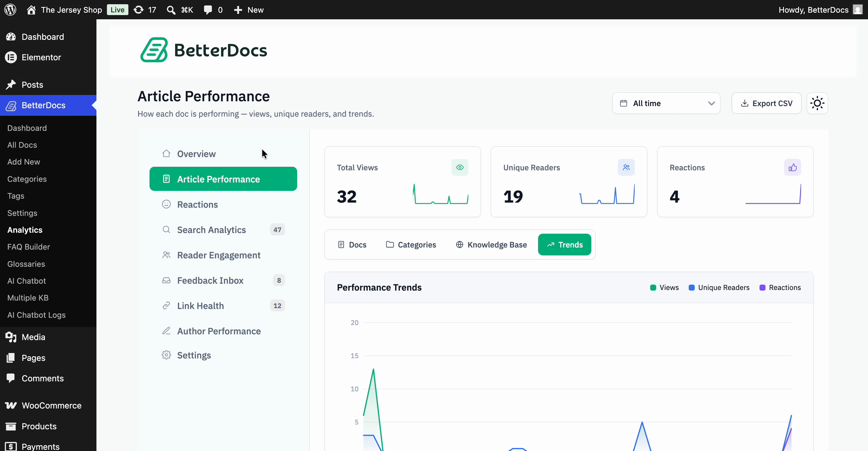Switch to the Docs tab
This screenshot has width=868, height=451.
pyautogui.click(x=352, y=245)
